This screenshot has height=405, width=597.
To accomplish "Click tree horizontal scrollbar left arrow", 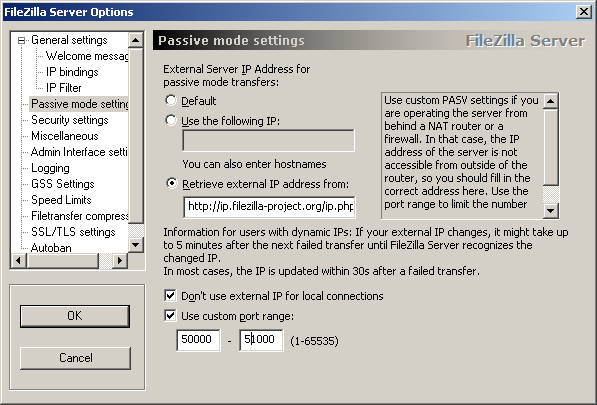I will click(x=19, y=260).
